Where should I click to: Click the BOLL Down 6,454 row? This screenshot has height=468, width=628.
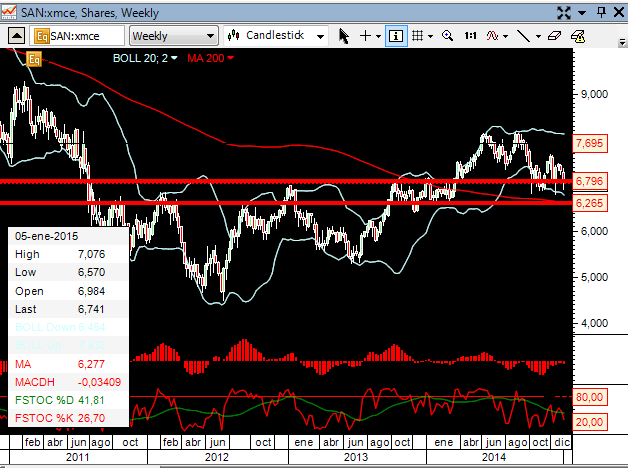point(68,327)
